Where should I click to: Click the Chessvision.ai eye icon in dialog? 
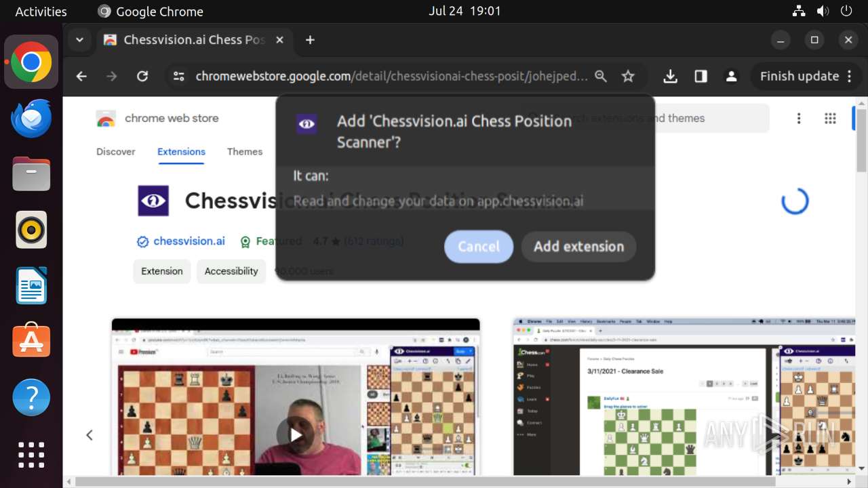click(307, 124)
